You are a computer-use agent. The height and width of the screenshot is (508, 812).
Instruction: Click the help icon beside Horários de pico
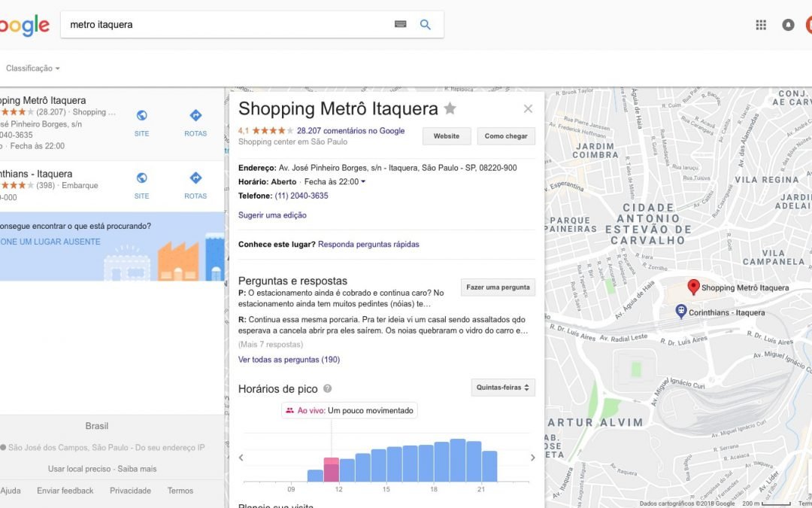coord(327,388)
